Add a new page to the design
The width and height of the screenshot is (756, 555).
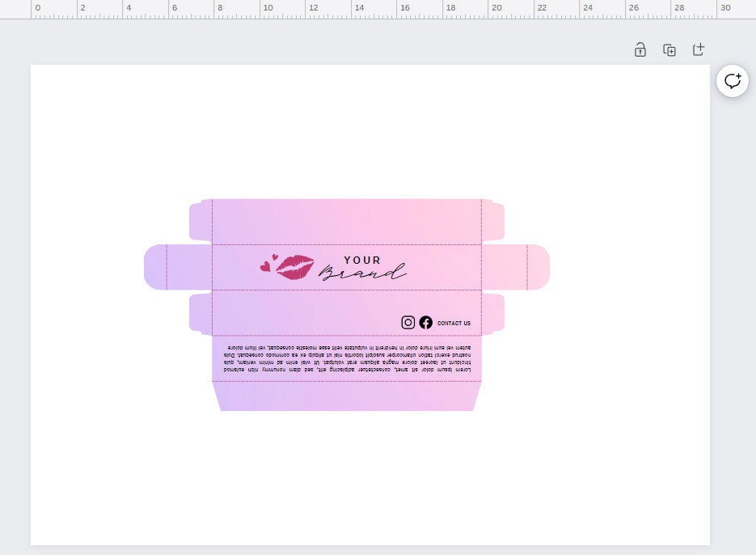point(698,49)
